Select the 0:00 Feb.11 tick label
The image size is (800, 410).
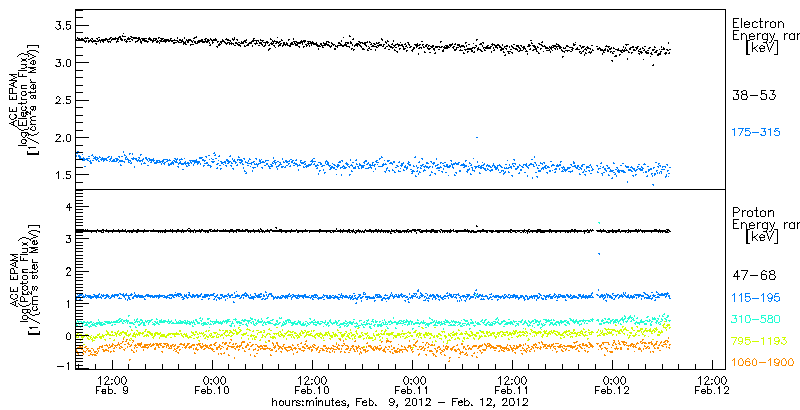[x=412, y=385]
